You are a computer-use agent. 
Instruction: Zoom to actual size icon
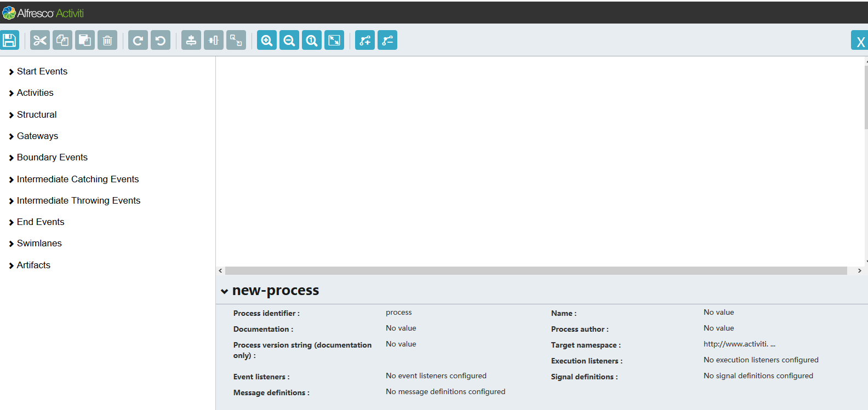click(312, 40)
